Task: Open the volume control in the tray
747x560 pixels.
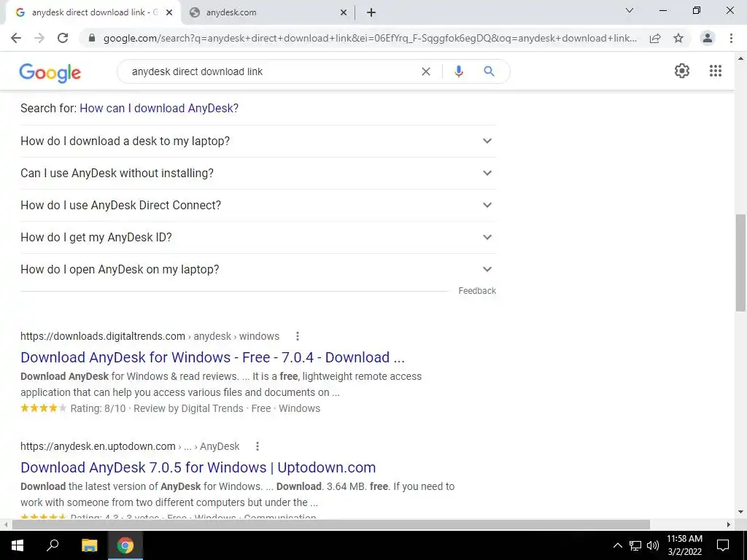Action: coord(653,545)
